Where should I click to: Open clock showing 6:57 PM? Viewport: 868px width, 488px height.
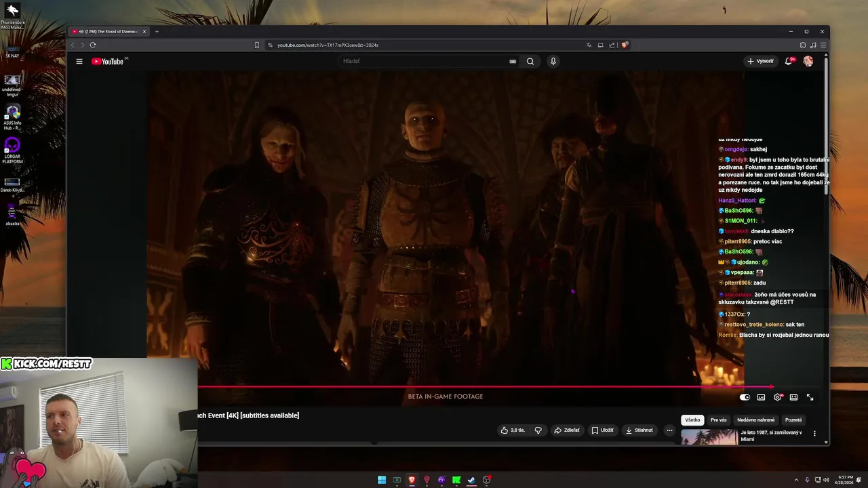pos(846,480)
